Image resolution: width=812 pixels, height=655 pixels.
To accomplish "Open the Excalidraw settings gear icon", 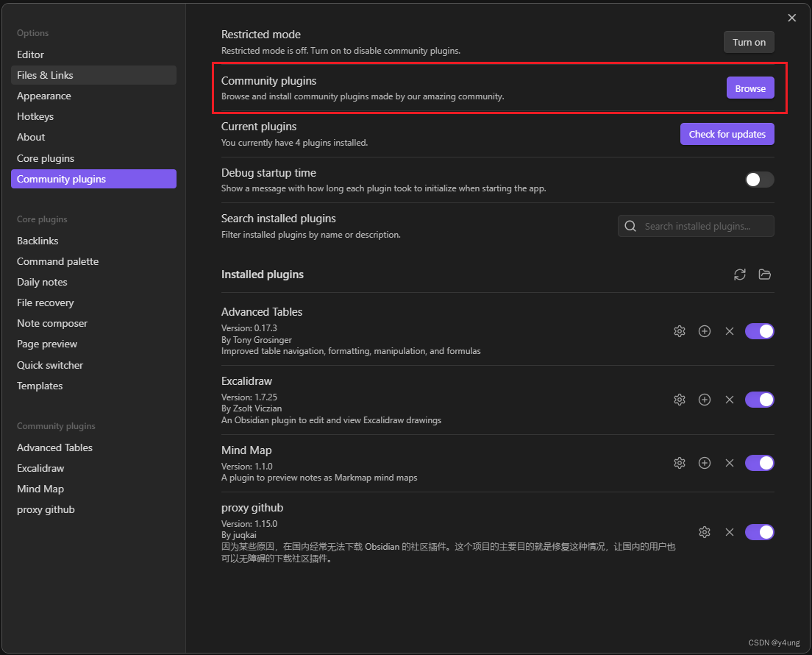I will [680, 400].
